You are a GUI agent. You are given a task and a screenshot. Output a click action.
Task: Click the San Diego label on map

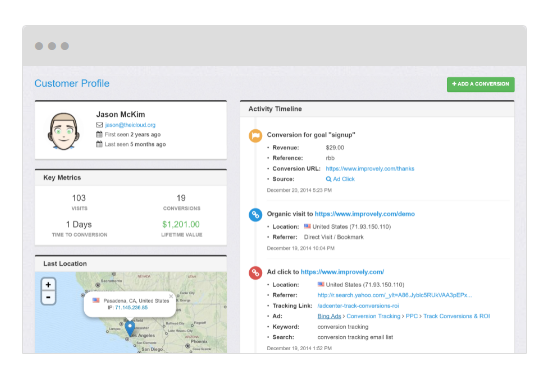152,349
